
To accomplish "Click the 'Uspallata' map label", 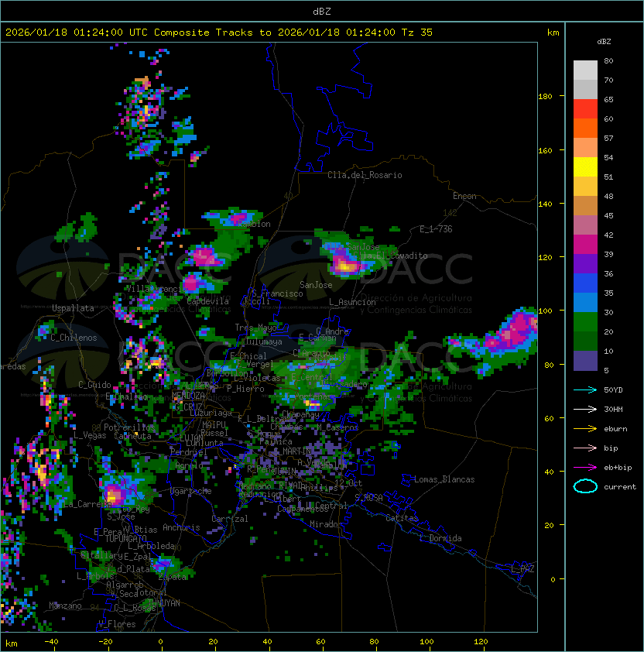I will (x=74, y=308).
